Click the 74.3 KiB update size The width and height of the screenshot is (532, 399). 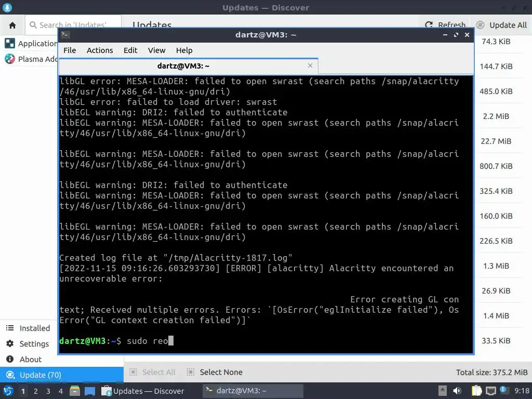coord(496,42)
